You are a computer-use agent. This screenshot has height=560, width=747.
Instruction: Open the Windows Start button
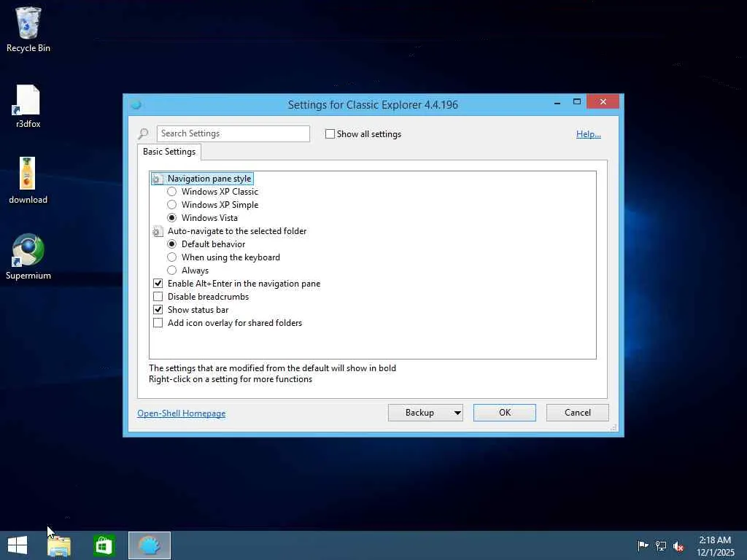18,545
